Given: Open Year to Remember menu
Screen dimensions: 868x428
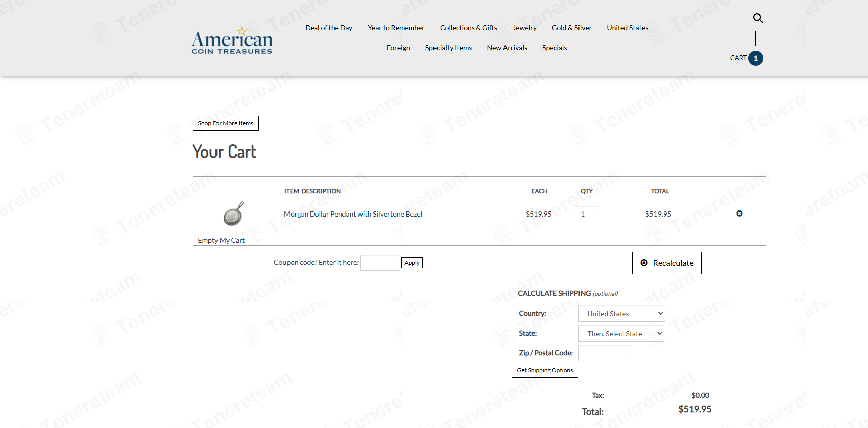Looking at the screenshot, I should 396,28.
